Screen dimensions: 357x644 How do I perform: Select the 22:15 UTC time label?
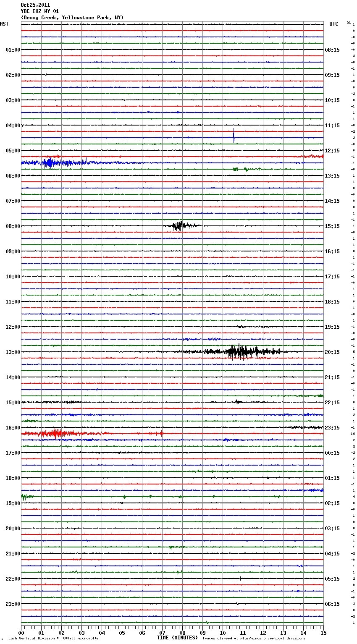[332, 403]
